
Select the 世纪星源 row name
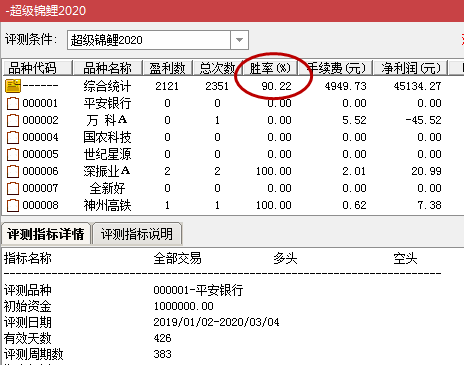107,154
